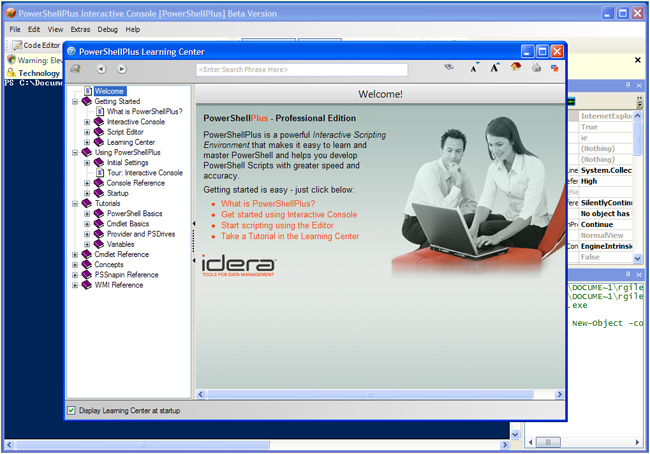The height and width of the screenshot is (454, 650).
Task: Close the lower right green-text panel
Action: [x=639, y=274]
